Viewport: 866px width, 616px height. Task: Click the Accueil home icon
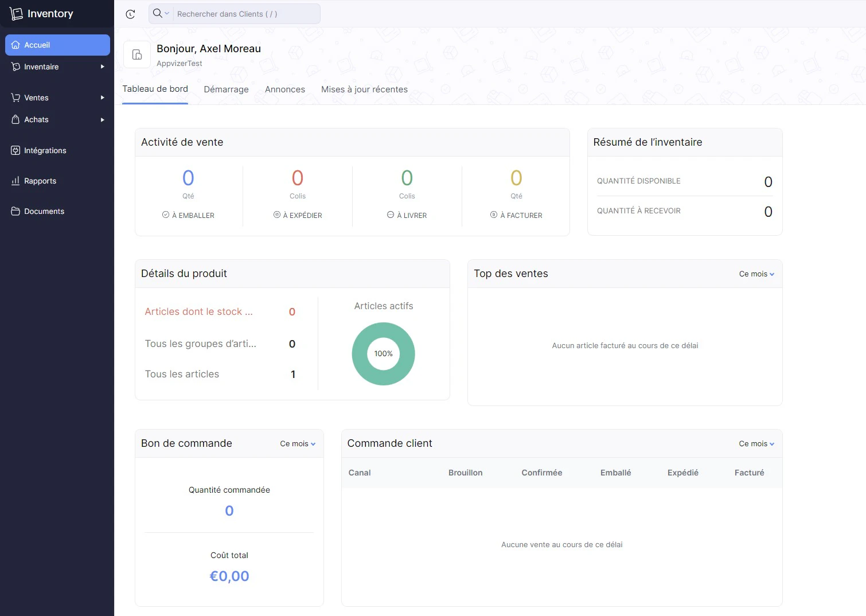(15, 45)
